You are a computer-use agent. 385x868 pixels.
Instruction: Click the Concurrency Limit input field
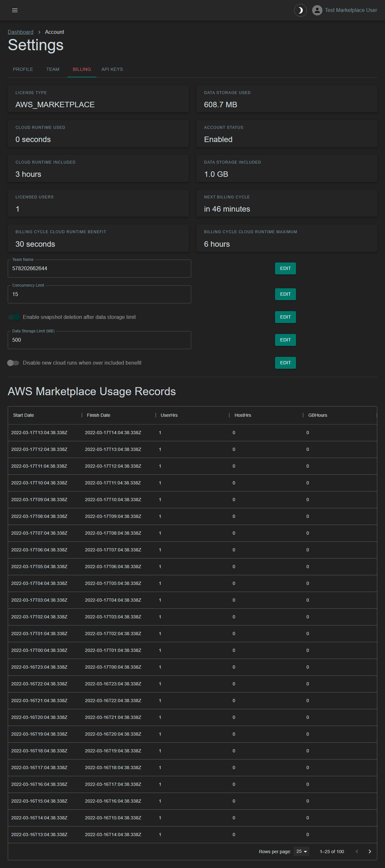pos(99,294)
